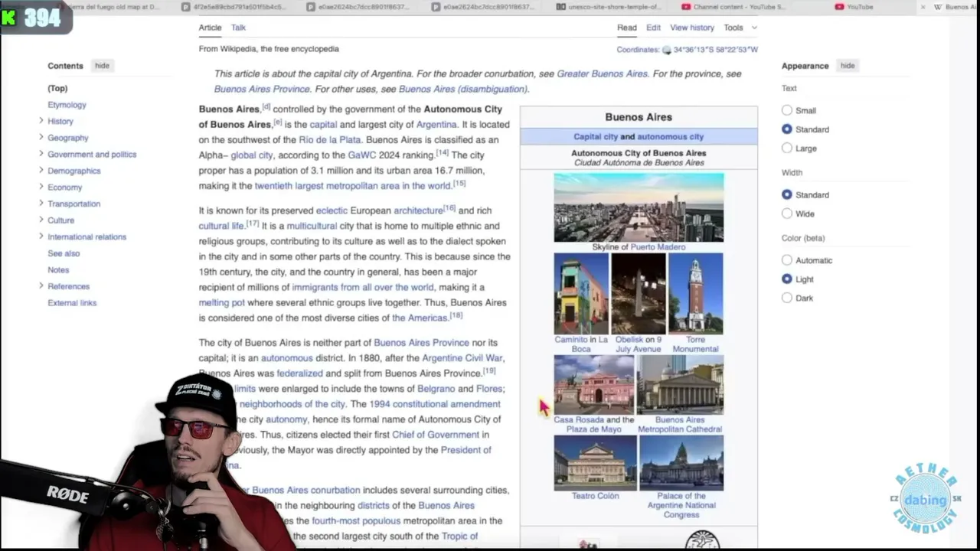Hide the Contents sidebar
This screenshot has width=980, height=551.
(102, 66)
